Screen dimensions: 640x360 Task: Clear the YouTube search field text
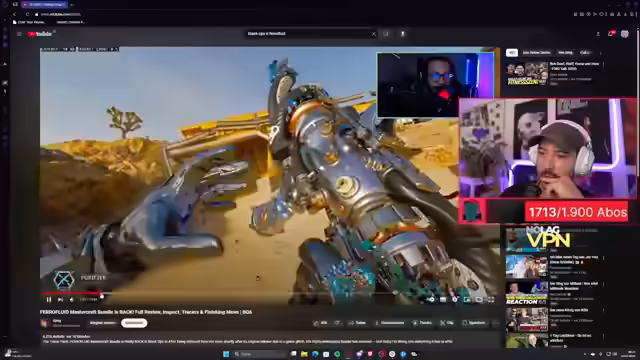pyautogui.click(x=373, y=34)
